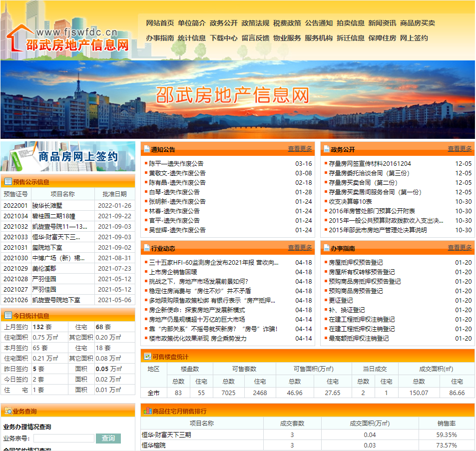Click the 可售楼盘统计 header icon
The height and width of the screenshot is (451, 476).
(147, 357)
